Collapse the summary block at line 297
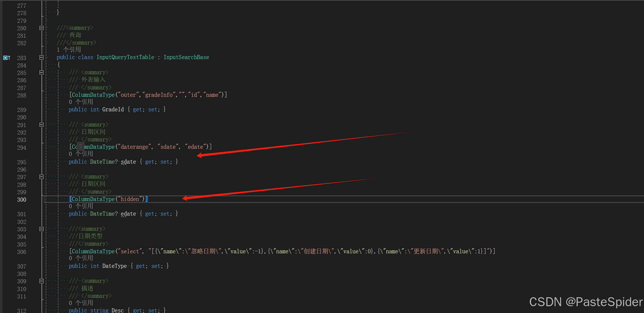This screenshot has height=313, width=644. click(42, 177)
